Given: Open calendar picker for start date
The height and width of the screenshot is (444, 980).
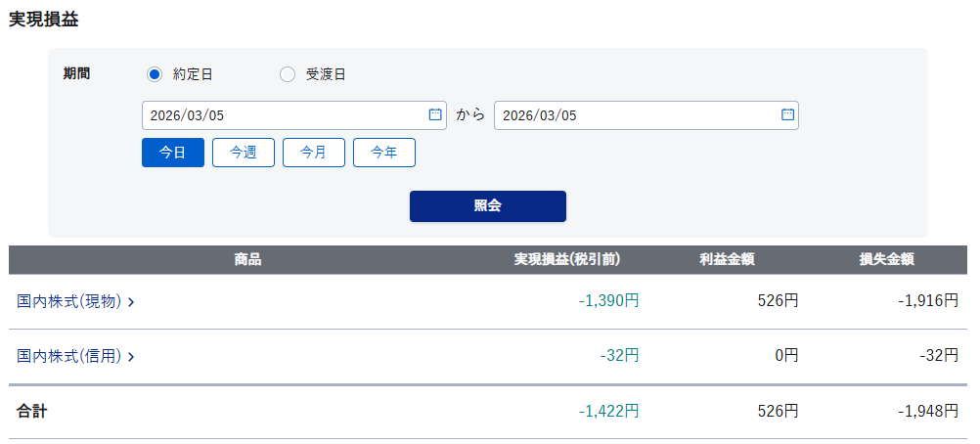Looking at the screenshot, I should click(x=435, y=115).
